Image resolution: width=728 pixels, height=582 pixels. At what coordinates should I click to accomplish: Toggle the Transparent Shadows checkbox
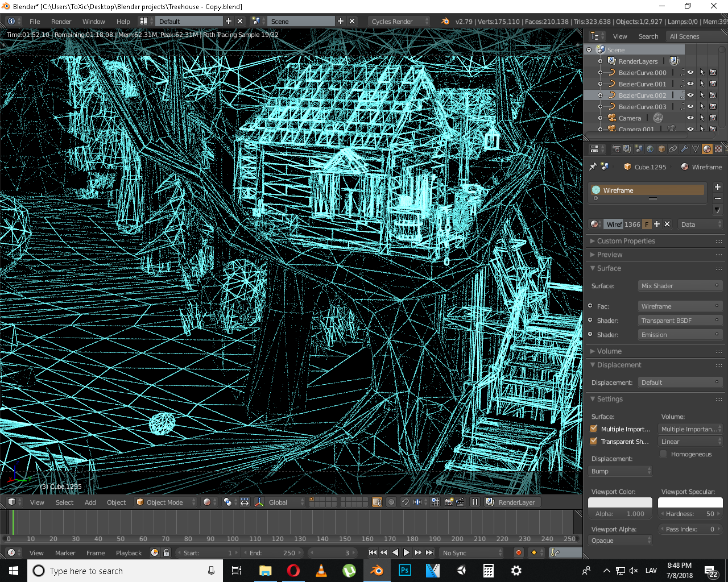(x=594, y=441)
